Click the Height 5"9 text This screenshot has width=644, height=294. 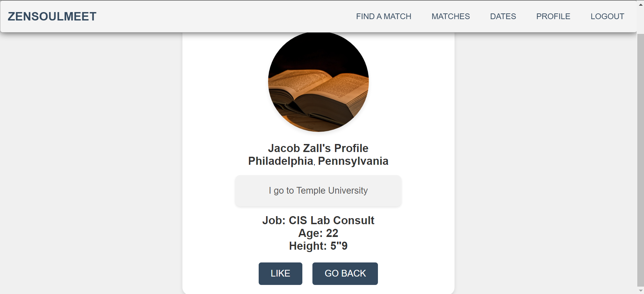point(318,246)
